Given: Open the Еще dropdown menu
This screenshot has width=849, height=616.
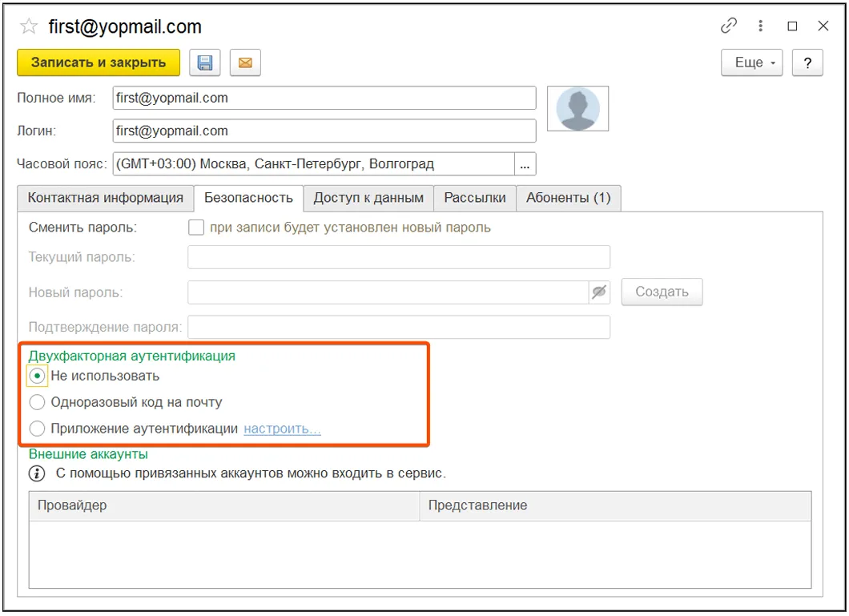Looking at the screenshot, I should click(x=751, y=62).
